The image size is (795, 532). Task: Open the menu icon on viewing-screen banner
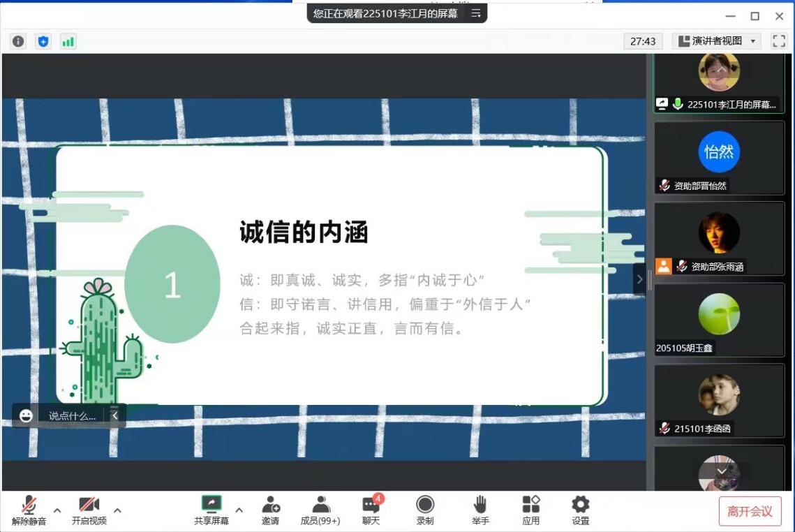[476, 13]
